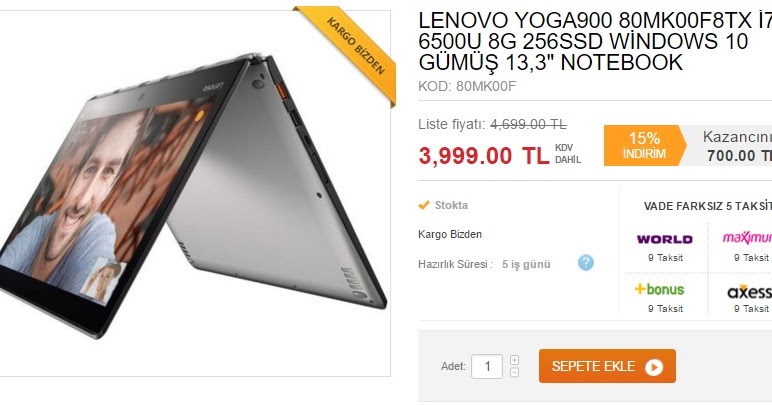This screenshot has width=772, height=405.
Task: Click the arrow icon on Sepete Ekle
Action: click(x=654, y=367)
